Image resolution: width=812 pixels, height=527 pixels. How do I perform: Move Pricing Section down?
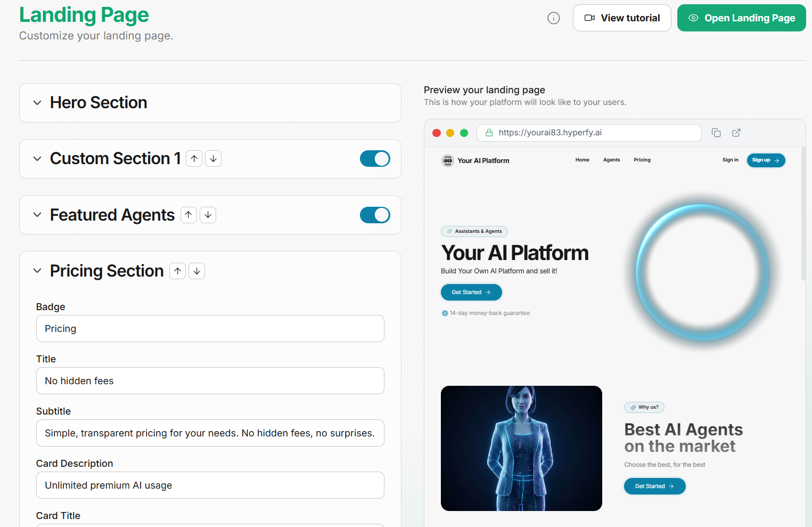pyautogui.click(x=197, y=271)
